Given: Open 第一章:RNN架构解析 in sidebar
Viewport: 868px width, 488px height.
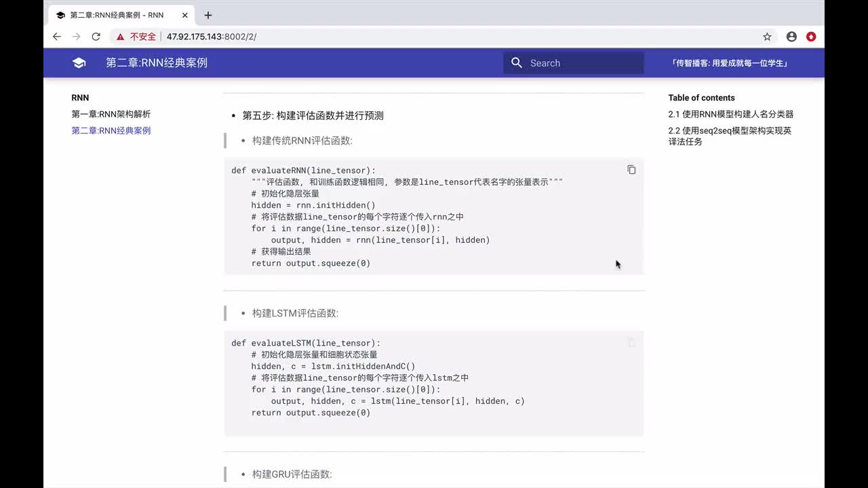Looking at the screenshot, I should click(x=111, y=114).
